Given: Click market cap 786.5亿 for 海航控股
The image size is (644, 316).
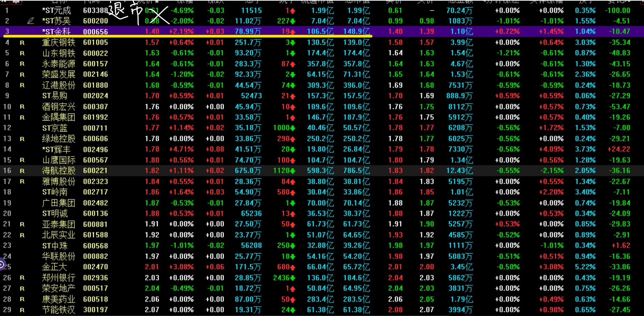Looking at the screenshot, I should [357, 171].
